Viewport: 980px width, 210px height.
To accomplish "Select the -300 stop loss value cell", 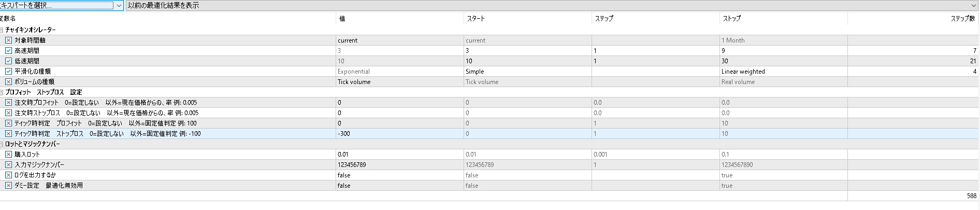I will coord(400,134).
